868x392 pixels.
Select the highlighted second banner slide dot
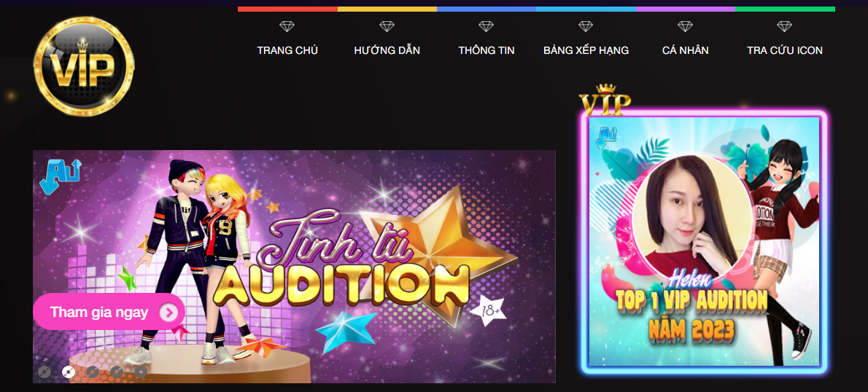coord(69,372)
